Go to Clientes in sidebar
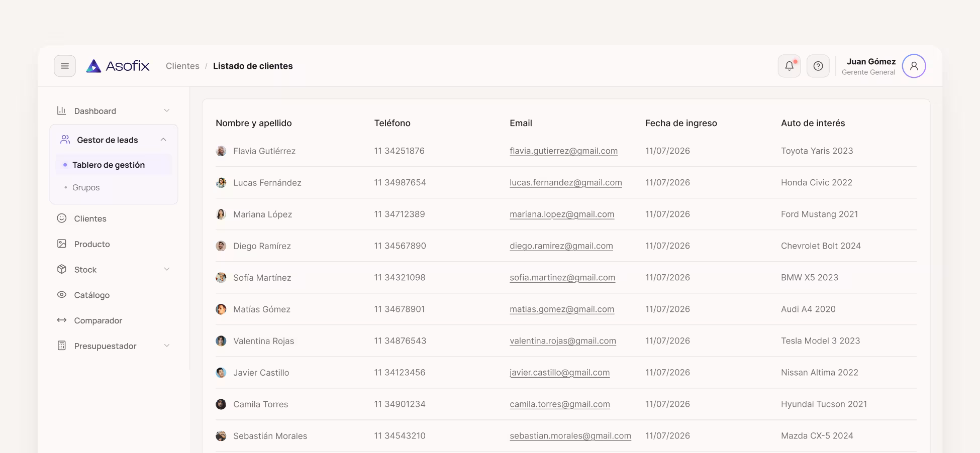Screen dimensions: 980x453 click(90, 218)
